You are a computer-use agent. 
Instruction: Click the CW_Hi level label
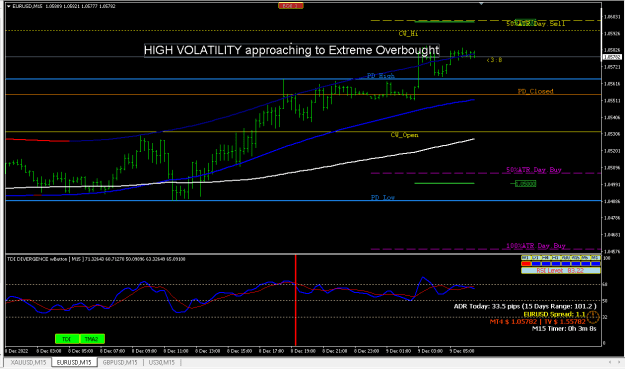[409, 33]
